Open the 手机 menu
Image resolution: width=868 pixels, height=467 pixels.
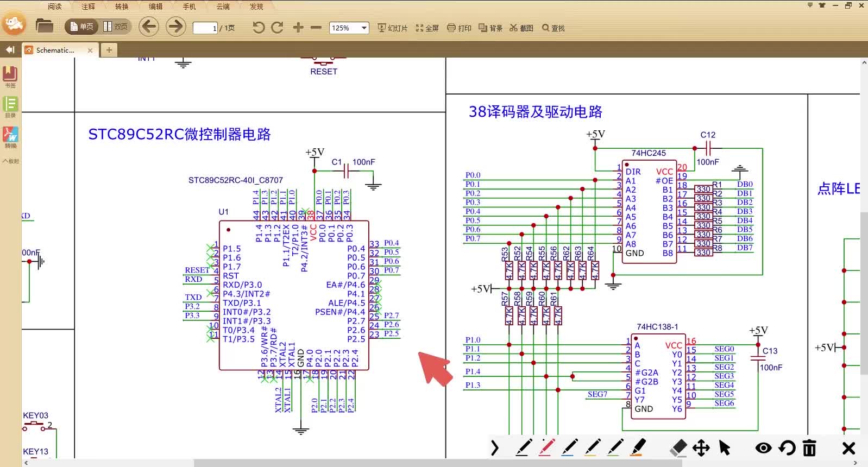pyautogui.click(x=189, y=7)
